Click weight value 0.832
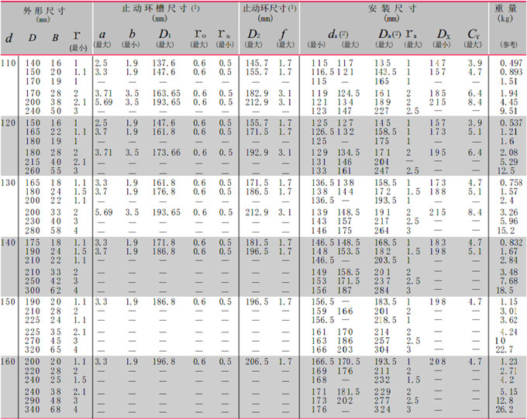The width and height of the screenshot is (527, 420). click(x=511, y=243)
